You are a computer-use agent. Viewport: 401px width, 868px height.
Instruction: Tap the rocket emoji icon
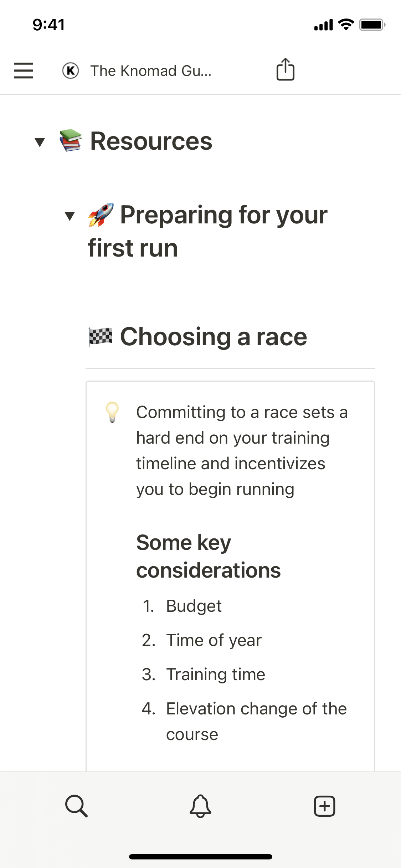click(x=101, y=215)
